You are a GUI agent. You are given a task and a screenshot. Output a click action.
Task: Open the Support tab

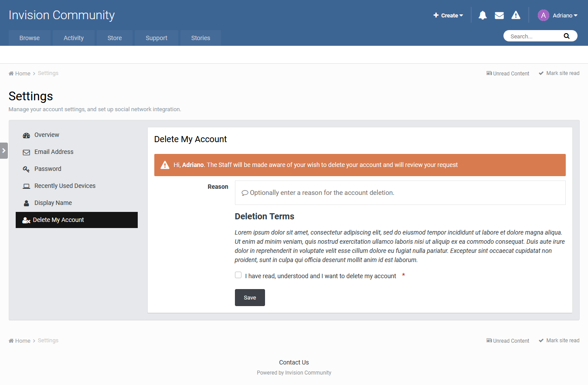click(156, 38)
